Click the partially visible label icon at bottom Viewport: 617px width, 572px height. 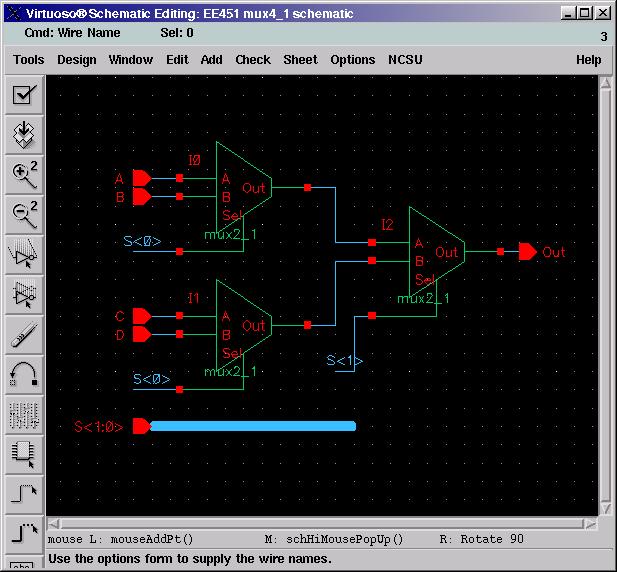(24, 564)
